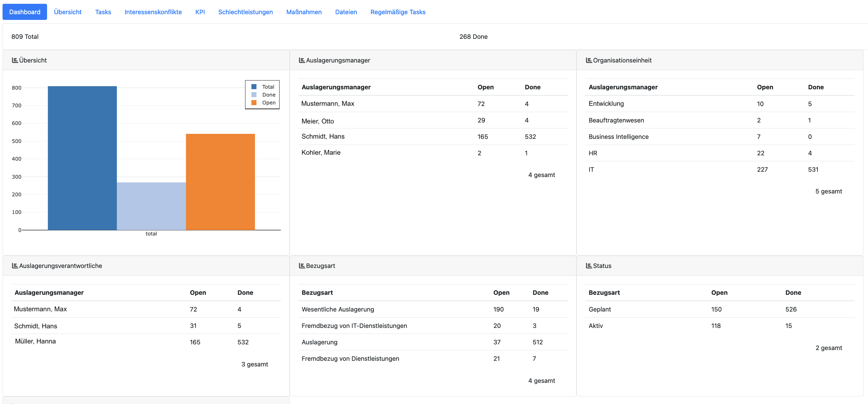Click Geplant Done value '526'
This screenshot has height=404, width=868.
coord(791,309)
